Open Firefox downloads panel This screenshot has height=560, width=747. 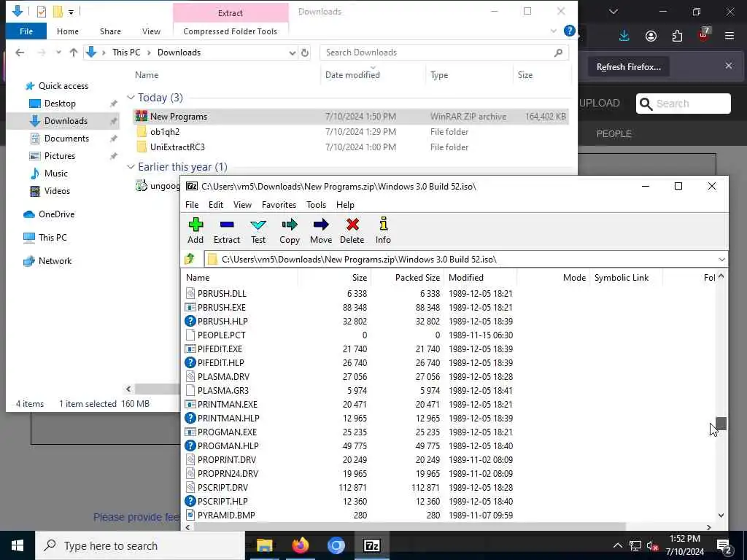click(x=624, y=36)
